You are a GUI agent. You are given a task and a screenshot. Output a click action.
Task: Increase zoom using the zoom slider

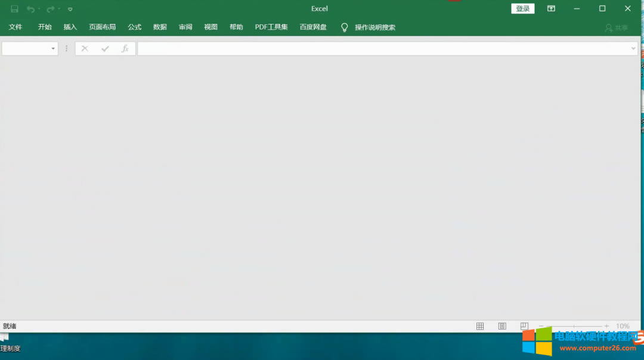click(x=608, y=326)
